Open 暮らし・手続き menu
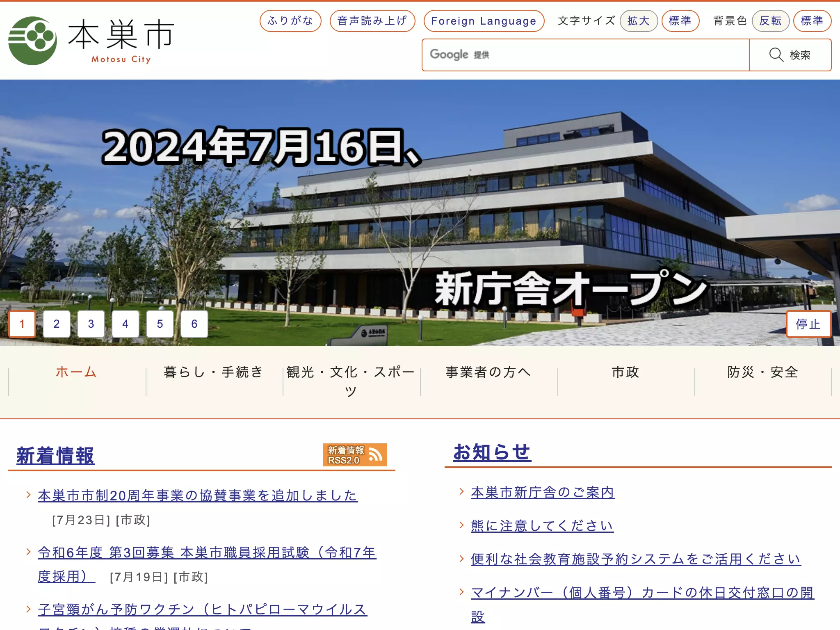Viewport: 840px width, 630px height. 214,372
